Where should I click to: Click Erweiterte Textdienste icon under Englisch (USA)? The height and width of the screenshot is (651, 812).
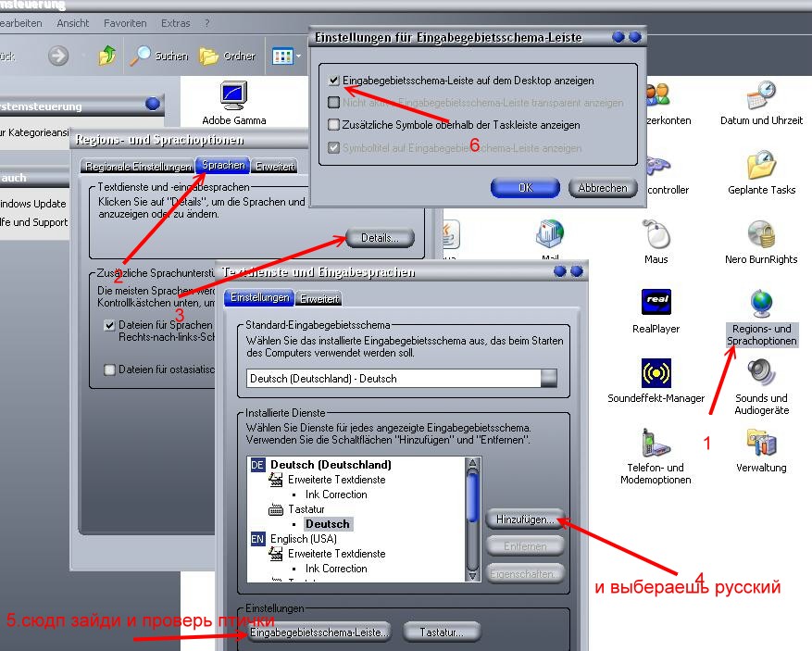[x=276, y=554]
